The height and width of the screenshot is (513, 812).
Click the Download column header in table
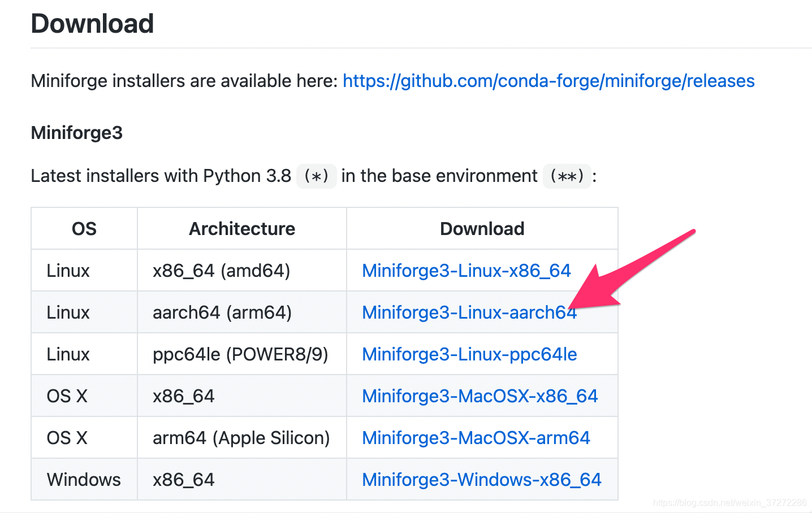[482, 229]
